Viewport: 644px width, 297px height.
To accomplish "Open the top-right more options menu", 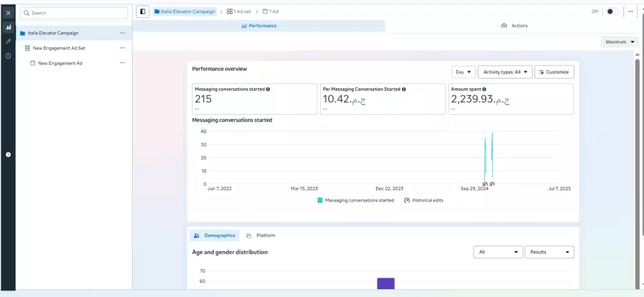I will point(630,12).
